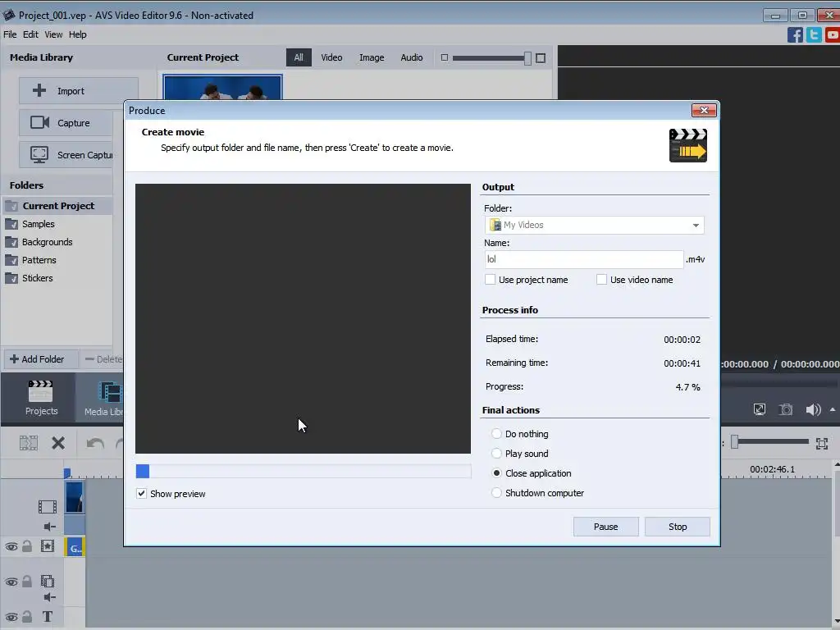Screen dimensions: 840x630
Task: Switch to the Video filter tab
Action: point(331,57)
